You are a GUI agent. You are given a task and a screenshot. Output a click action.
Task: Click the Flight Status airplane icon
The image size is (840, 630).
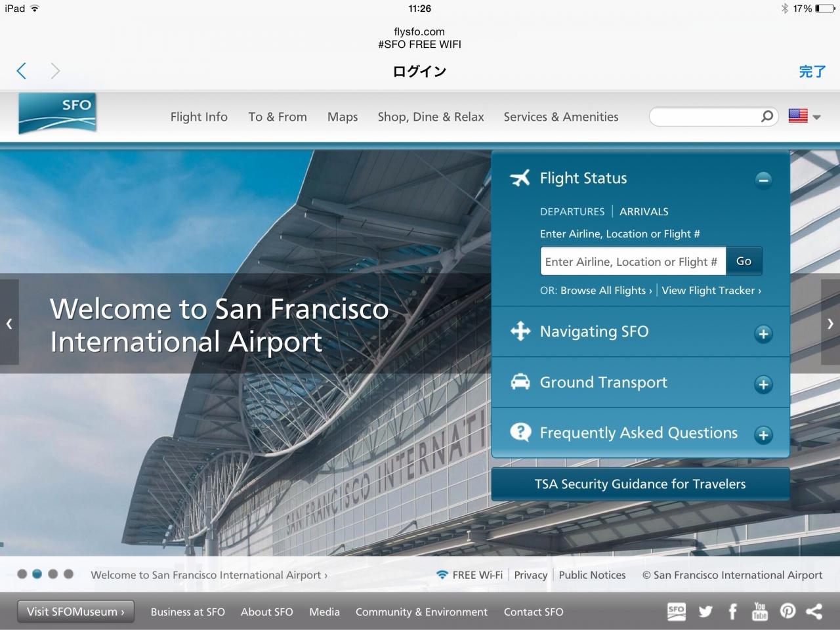pos(520,178)
